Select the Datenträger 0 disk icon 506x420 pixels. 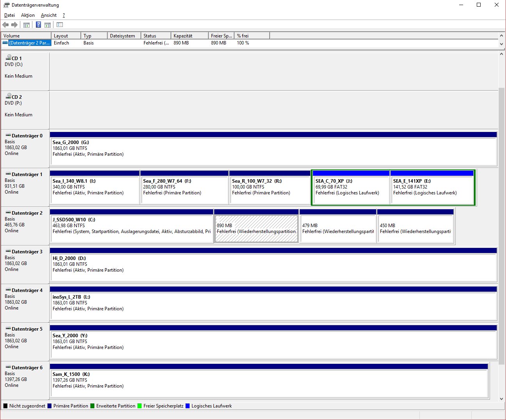(8, 135)
